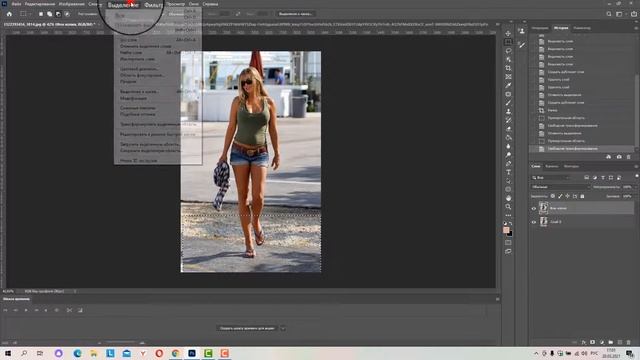Select the Hand tool
Screen dimensions: 640x360
click(x=508, y=198)
